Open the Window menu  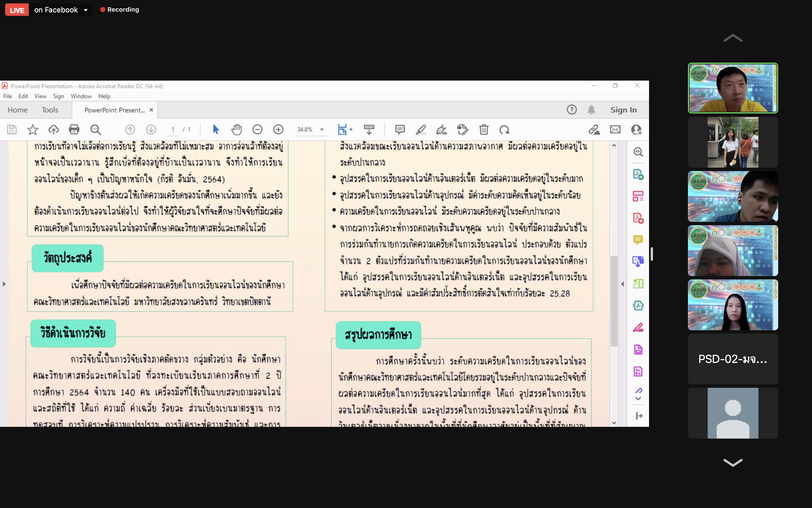(x=81, y=96)
